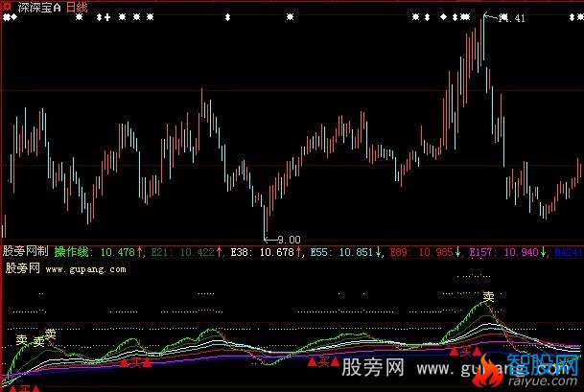Click the candlestick at the 11.41 high
The height and width of the screenshot is (392, 584).
click(483, 37)
